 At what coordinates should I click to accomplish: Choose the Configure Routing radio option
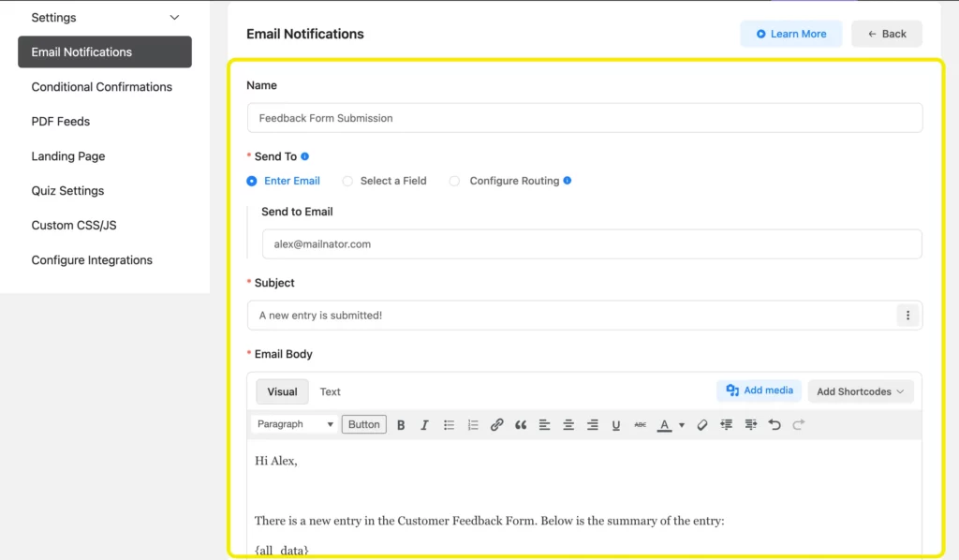[x=454, y=181]
